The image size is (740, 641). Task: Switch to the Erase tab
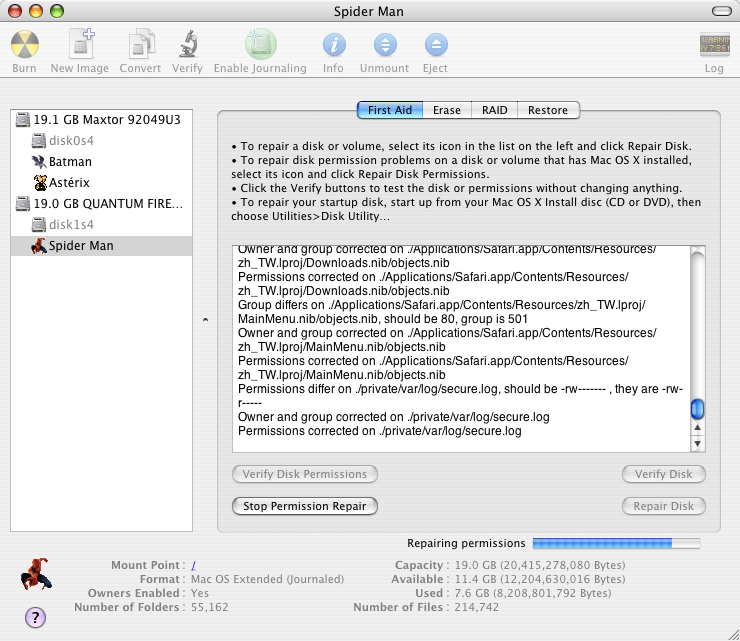point(447,110)
